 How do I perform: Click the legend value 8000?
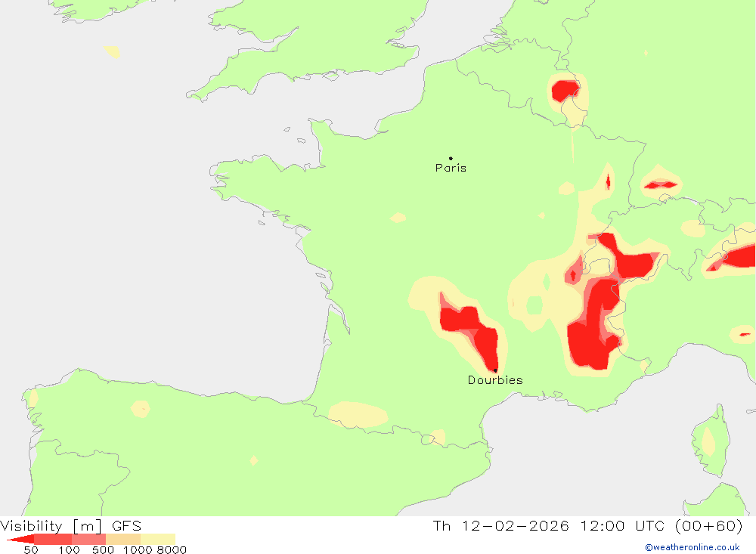[x=172, y=550]
